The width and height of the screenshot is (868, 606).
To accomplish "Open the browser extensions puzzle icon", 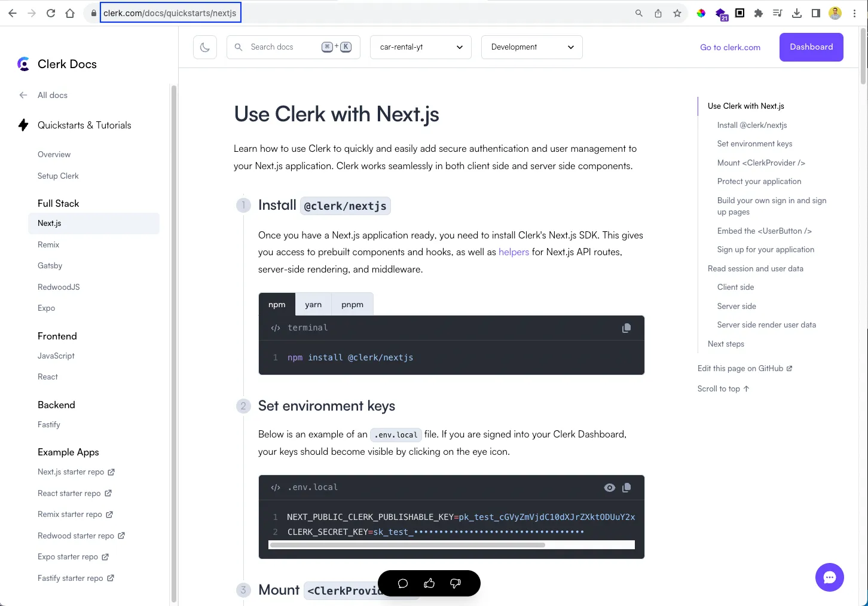I will coord(759,13).
